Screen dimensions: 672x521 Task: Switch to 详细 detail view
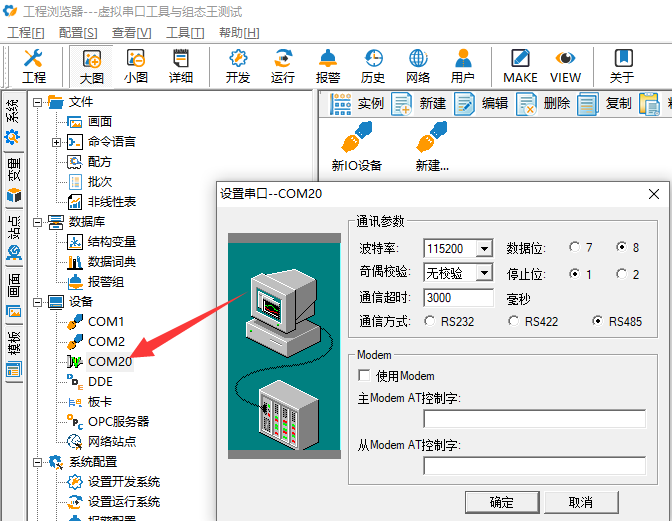pyautogui.click(x=180, y=66)
